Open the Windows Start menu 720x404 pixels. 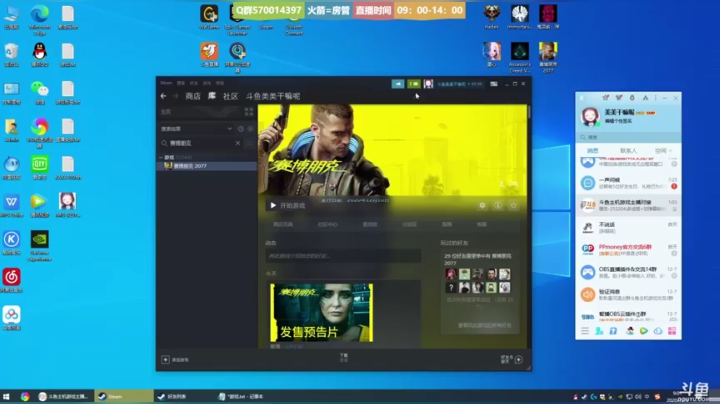tap(6, 396)
